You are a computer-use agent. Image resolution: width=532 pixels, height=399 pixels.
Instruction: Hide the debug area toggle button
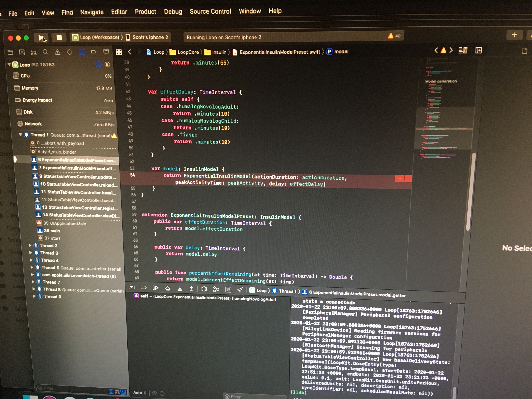coord(132,287)
